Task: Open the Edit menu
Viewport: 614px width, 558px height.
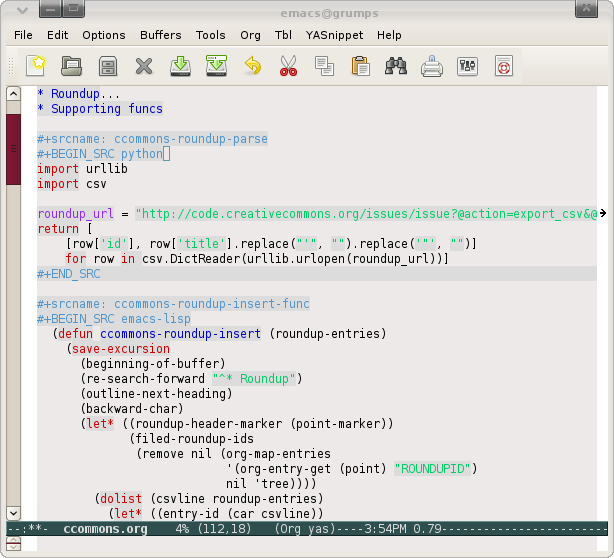Action: pos(58,35)
